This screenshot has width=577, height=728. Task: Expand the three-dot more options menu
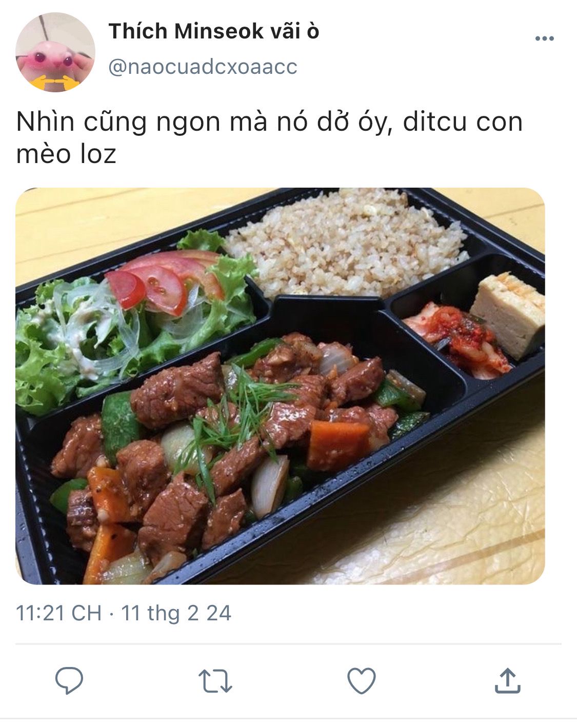[x=544, y=38]
